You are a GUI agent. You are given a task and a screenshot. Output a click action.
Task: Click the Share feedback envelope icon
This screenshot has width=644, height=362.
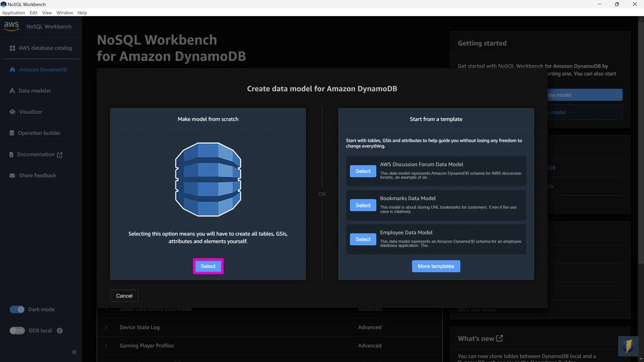coord(12,176)
